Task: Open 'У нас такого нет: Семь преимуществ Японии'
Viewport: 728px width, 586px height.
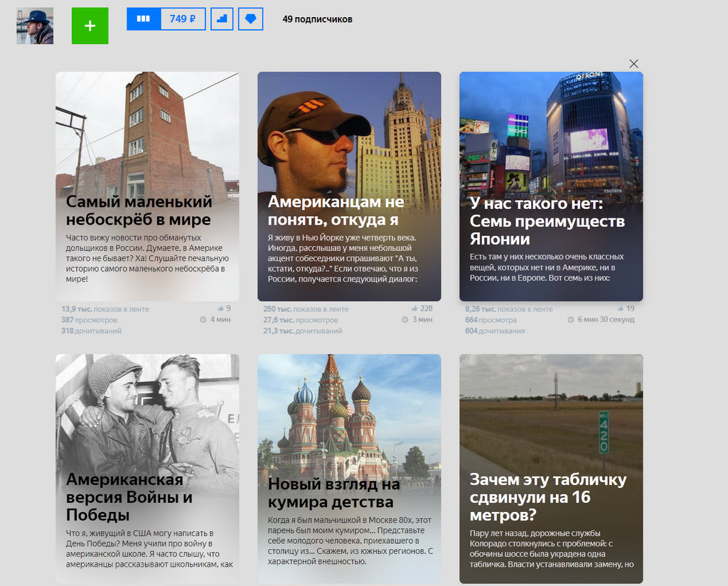Action: click(547, 220)
